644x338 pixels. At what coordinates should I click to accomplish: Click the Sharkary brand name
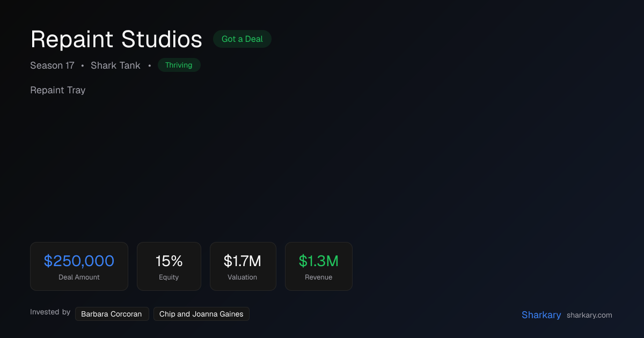pos(541,315)
